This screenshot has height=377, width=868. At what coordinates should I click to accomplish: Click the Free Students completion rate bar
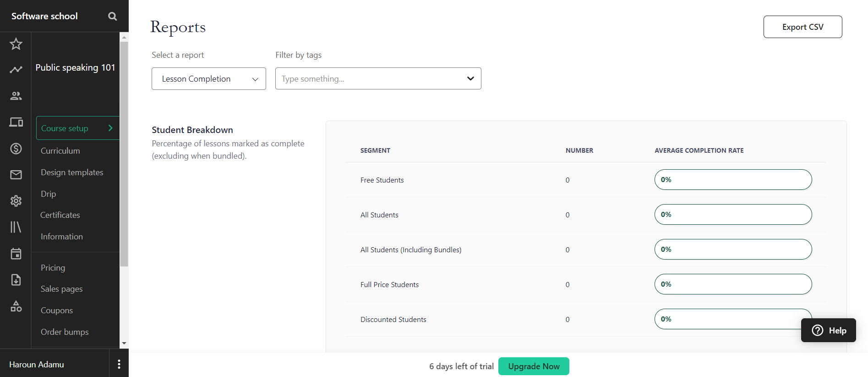coord(733,180)
